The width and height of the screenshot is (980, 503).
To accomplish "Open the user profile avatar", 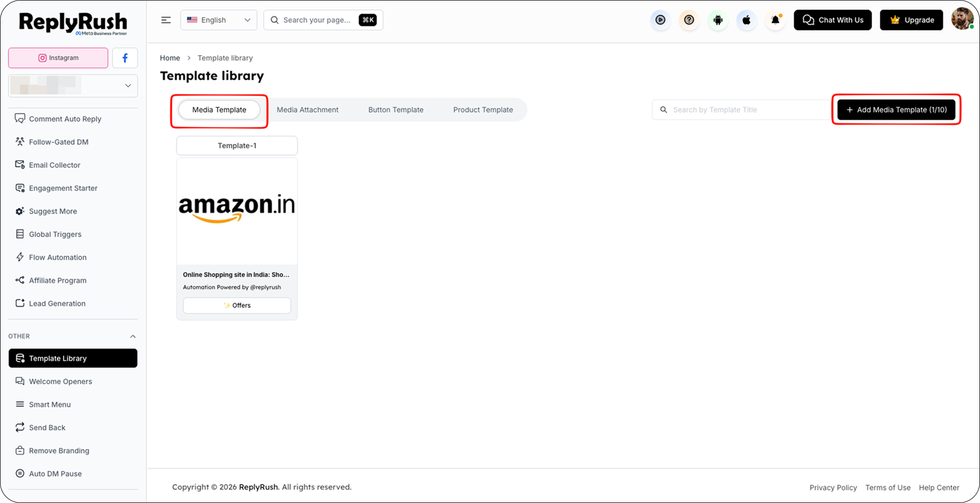I will click(962, 19).
